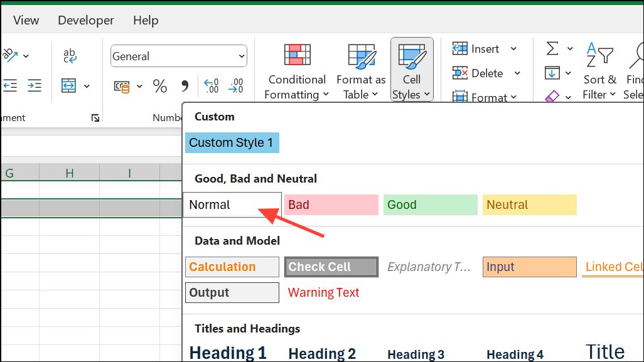
Task: Select the Wrap Text icon
Action: click(x=69, y=56)
